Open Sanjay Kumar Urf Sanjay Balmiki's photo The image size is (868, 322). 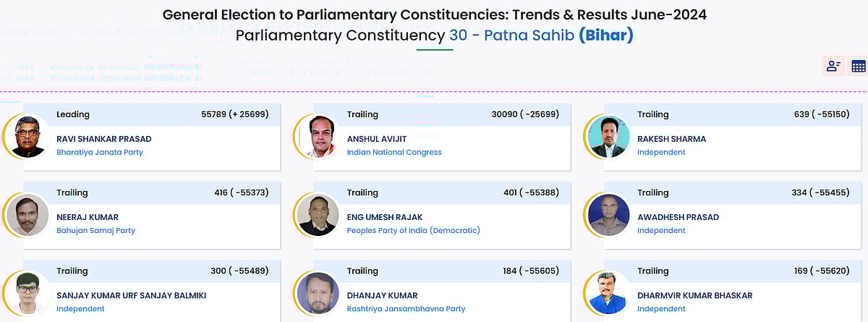[x=27, y=293]
